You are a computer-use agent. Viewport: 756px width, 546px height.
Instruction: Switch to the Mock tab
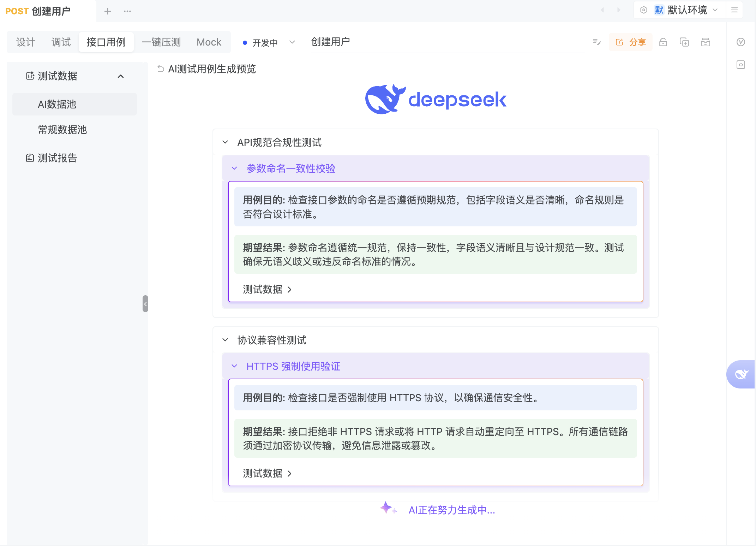209,42
